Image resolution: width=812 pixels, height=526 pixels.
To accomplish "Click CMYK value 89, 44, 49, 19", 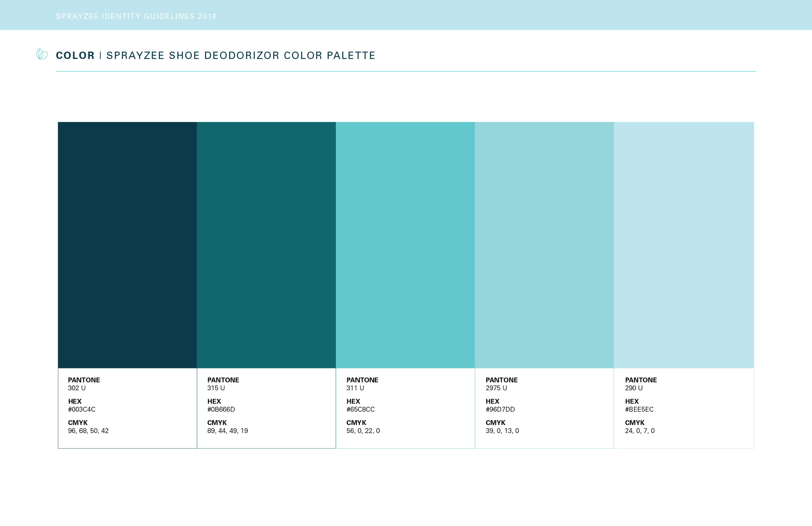I will (227, 431).
